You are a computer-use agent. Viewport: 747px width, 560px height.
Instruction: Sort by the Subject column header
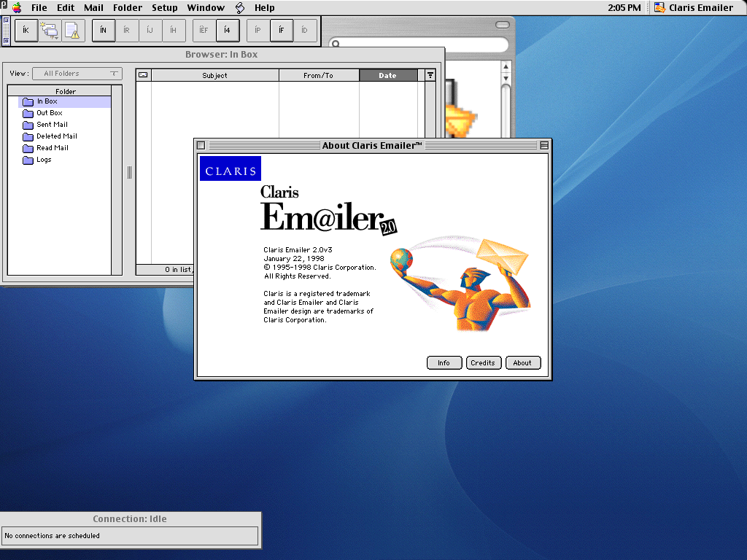[215, 75]
